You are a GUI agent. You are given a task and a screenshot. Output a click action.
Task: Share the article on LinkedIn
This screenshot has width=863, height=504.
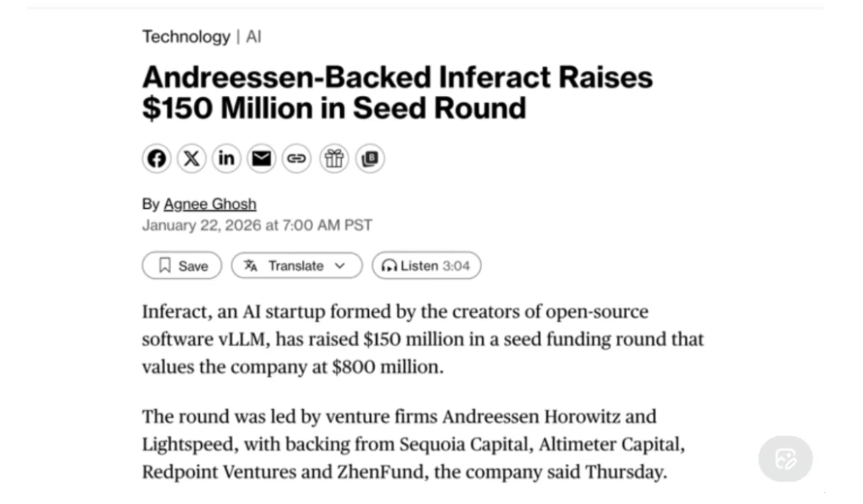pos(226,158)
